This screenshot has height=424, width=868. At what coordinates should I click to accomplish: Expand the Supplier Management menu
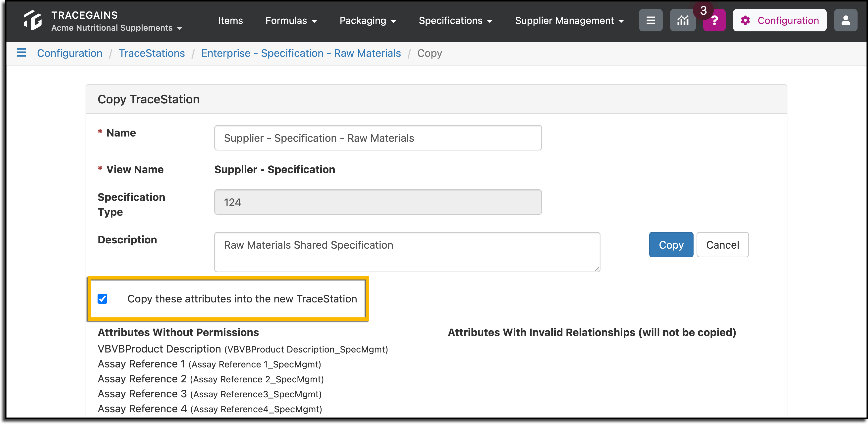569,21
